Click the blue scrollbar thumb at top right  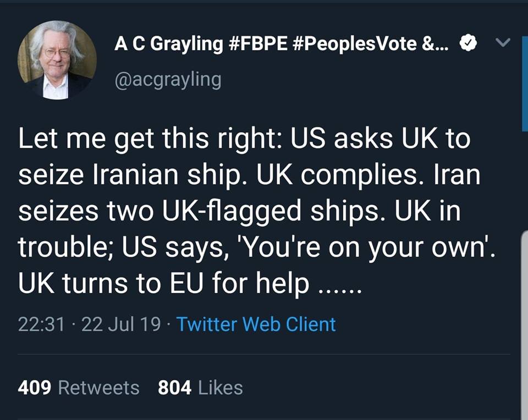click(x=524, y=82)
